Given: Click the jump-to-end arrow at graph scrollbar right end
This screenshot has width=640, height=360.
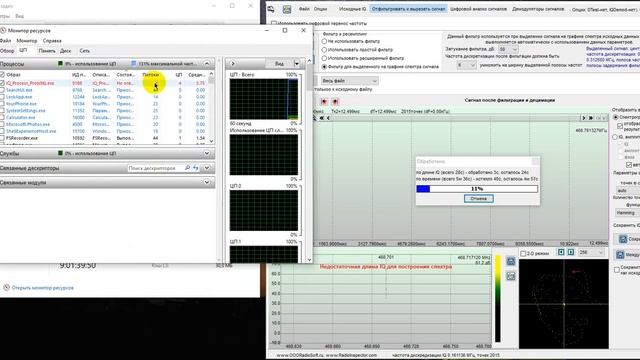Looking at the screenshot, I should click(x=591, y=118).
